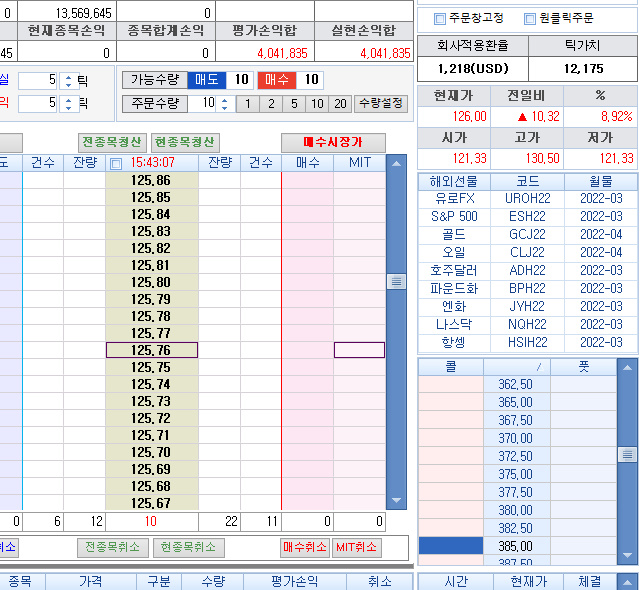Click the upper tick input field showing 5
The height and width of the screenshot is (590, 641).
coord(38,80)
